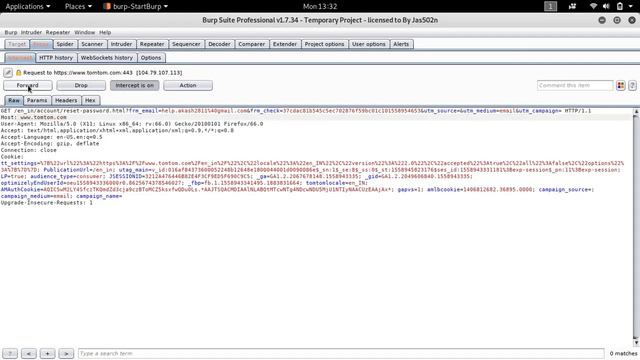This screenshot has height=360, width=640.
Task: Select the Raw request view tab
Action: click(14, 100)
